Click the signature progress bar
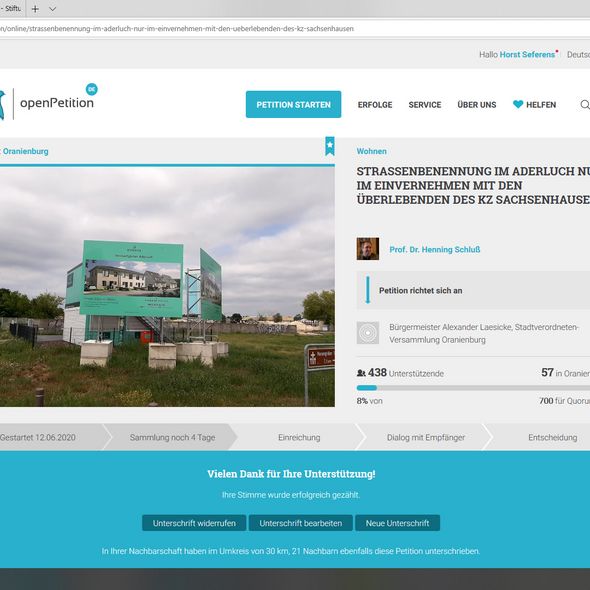The height and width of the screenshot is (590, 590). coord(473,388)
